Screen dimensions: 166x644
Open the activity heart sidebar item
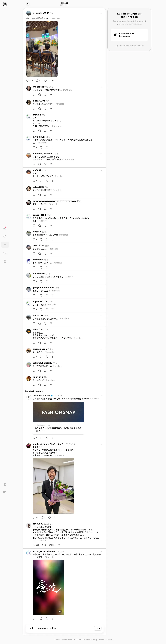[5, 253]
